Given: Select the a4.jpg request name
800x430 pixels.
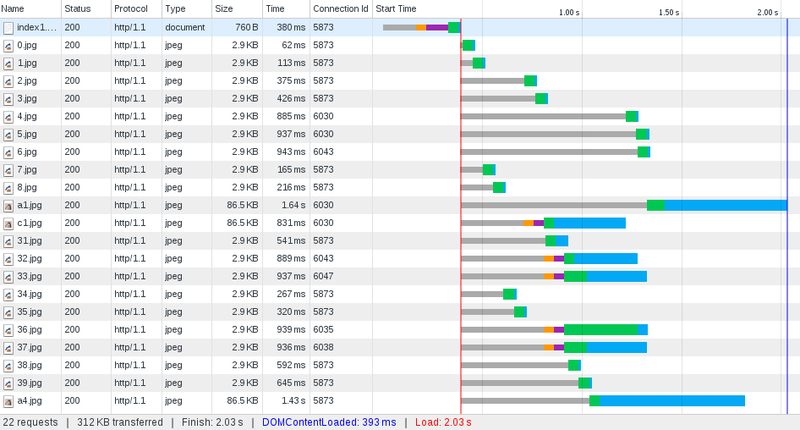Looking at the screenshot, I should tap(30, 400).
